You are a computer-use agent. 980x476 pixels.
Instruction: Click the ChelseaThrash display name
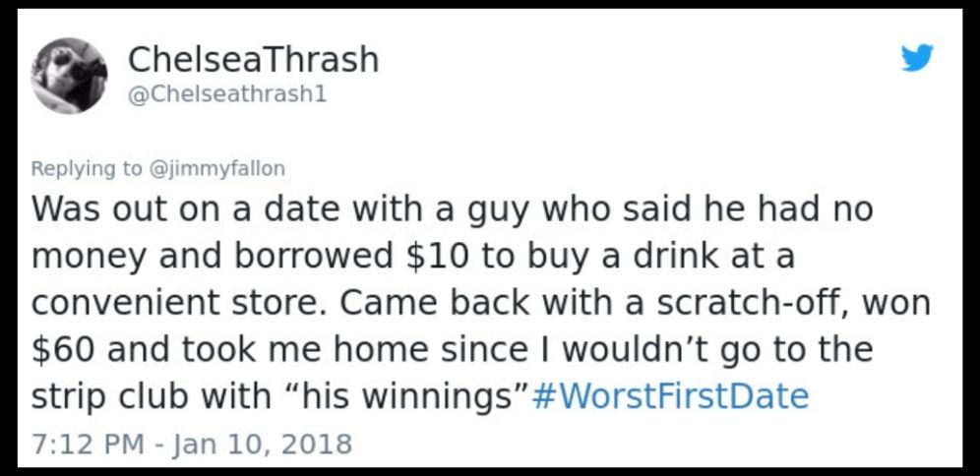coord(253,60)
